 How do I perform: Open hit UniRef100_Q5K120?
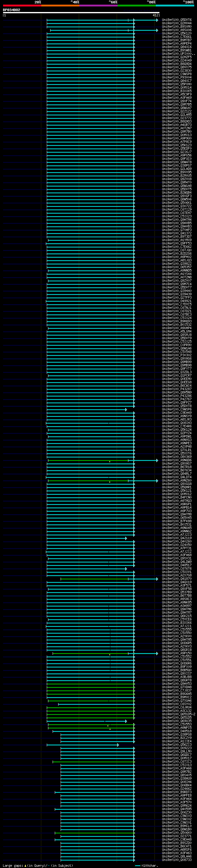pyautogui.click(x=177, y=33)
